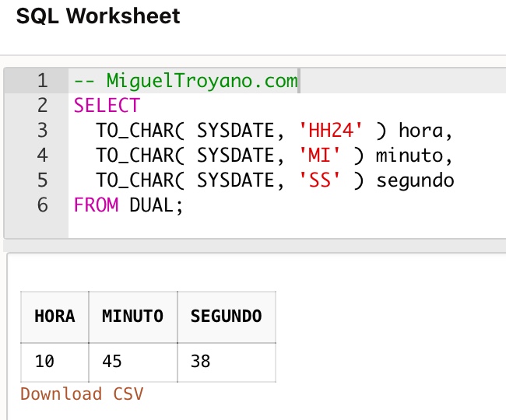Select the FROM keyword on line 6

[97, 205]
